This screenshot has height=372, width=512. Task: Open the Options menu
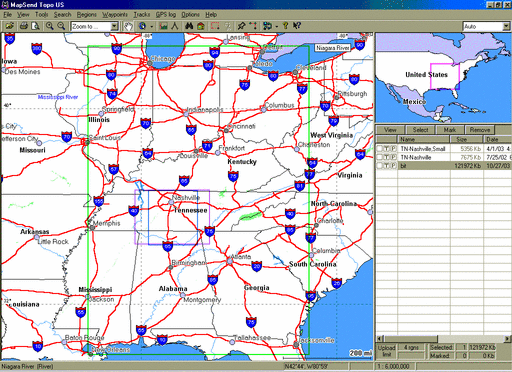click(190, 15)
